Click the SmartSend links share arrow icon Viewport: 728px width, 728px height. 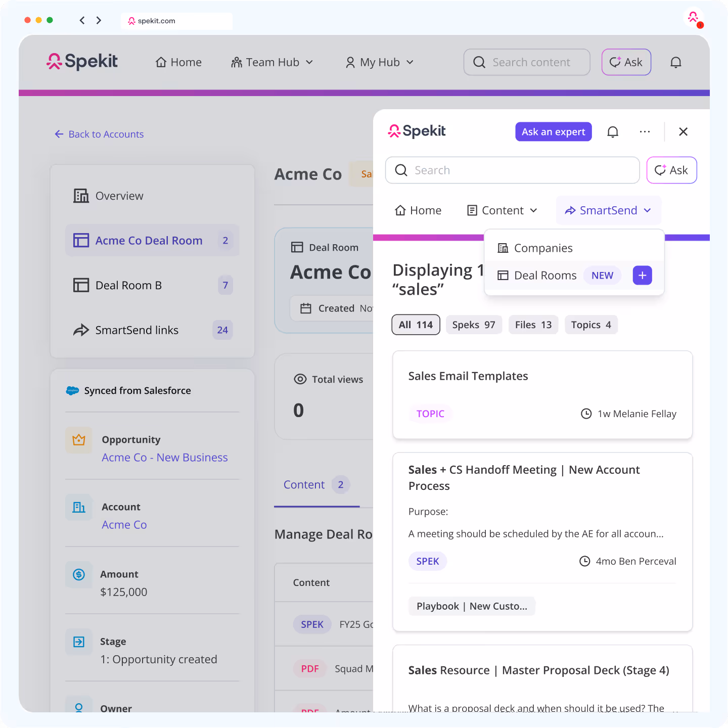point(81,330)
